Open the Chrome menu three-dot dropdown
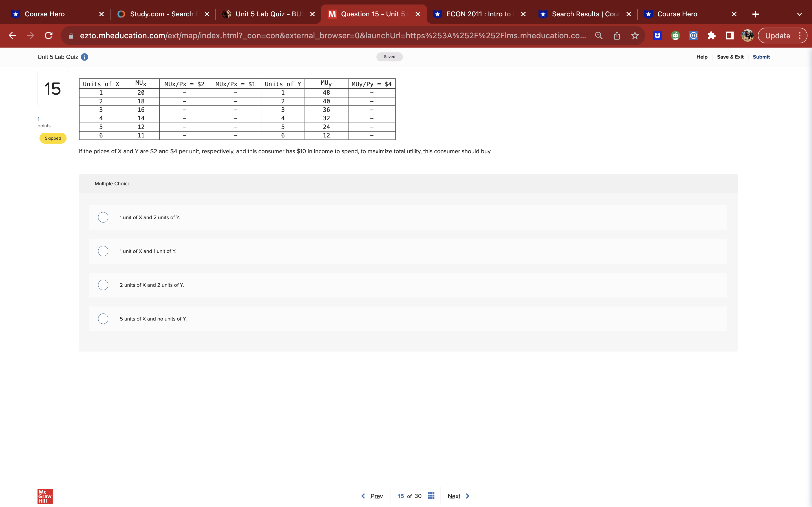This screenshot has height=507, width=812. [x=800, y=35]
